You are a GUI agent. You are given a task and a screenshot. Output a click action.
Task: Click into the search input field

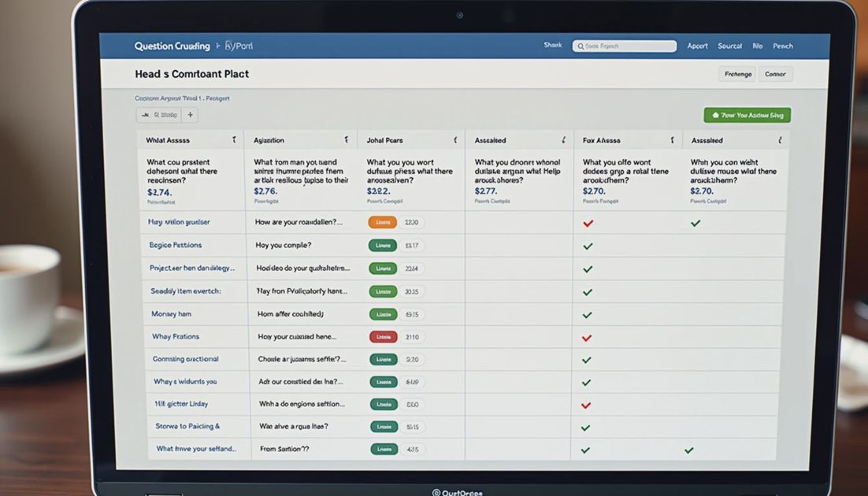tap(625, 46)
